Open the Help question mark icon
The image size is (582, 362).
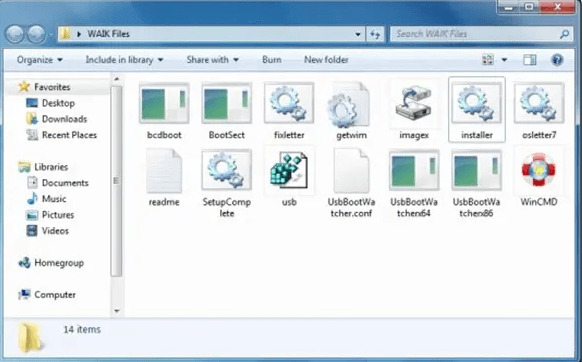point(557,60)
